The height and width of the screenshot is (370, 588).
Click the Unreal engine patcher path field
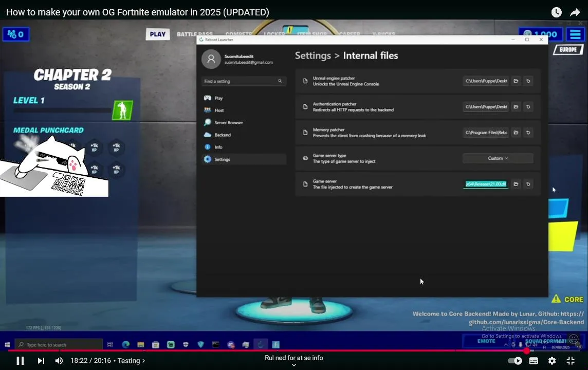click(x=486, y=81)
